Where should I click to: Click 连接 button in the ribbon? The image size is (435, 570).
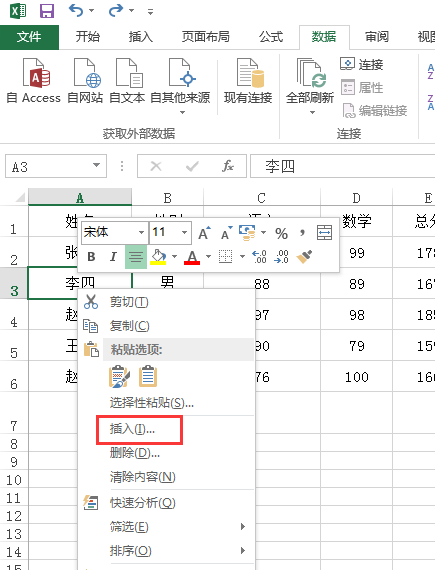pyautogui.click(x=362, y=64)
